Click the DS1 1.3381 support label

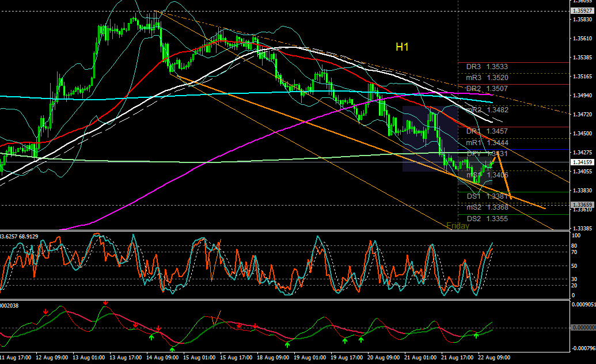tap(488, 196)
